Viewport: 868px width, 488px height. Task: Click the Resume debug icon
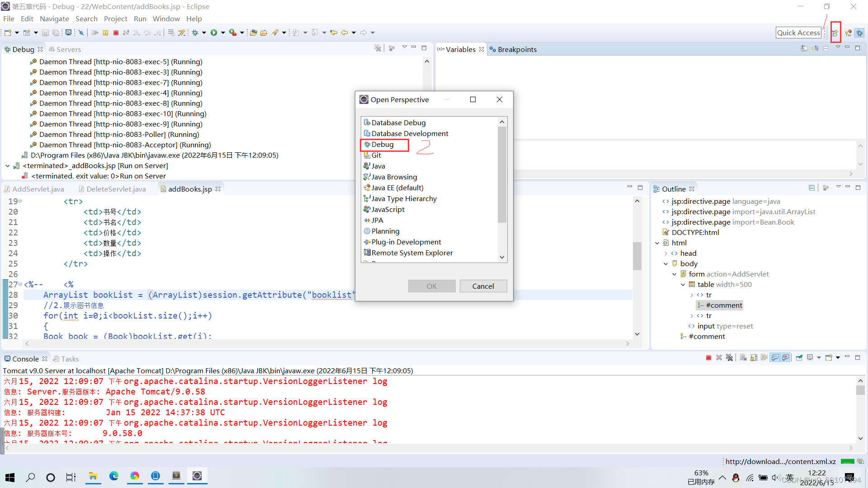95,32
